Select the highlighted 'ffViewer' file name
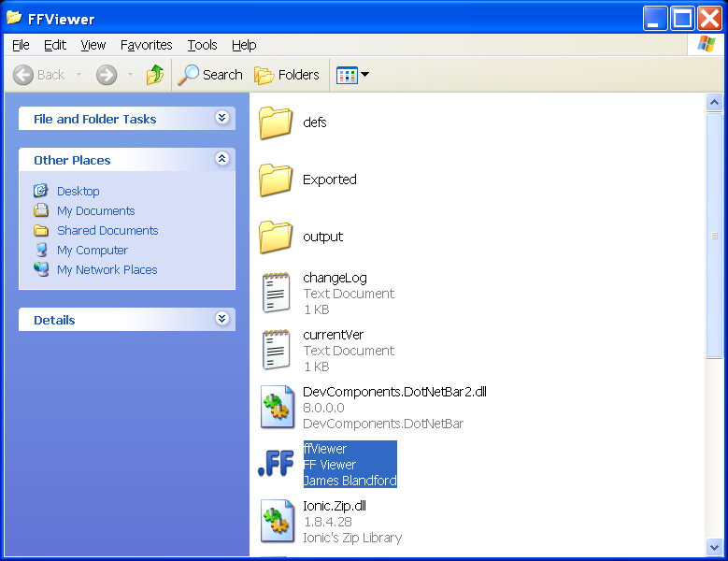This screenshot has height=561, width=728. [325, 449]
